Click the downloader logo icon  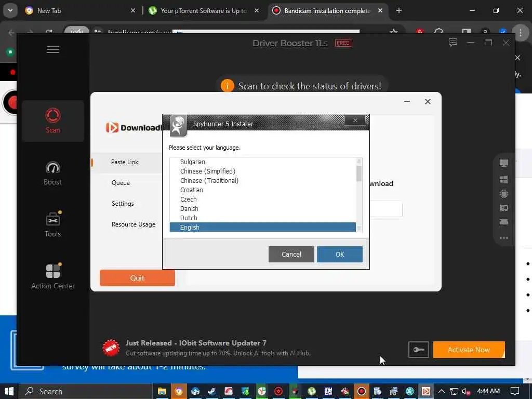(x=112, y=127)
